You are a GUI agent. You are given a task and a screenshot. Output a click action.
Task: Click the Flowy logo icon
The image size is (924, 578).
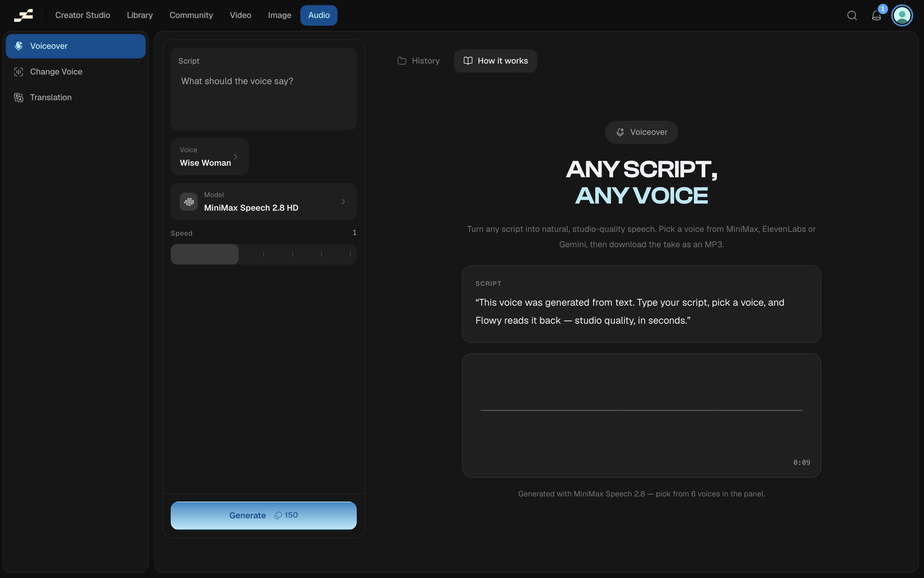pyautogui.click(x=24, y=15)
